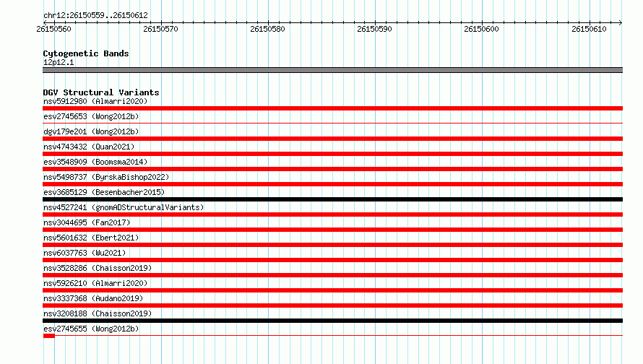Click the black bar for esv3685129
Viewport: 643px width, 364px height.
[x=332, y=199]
